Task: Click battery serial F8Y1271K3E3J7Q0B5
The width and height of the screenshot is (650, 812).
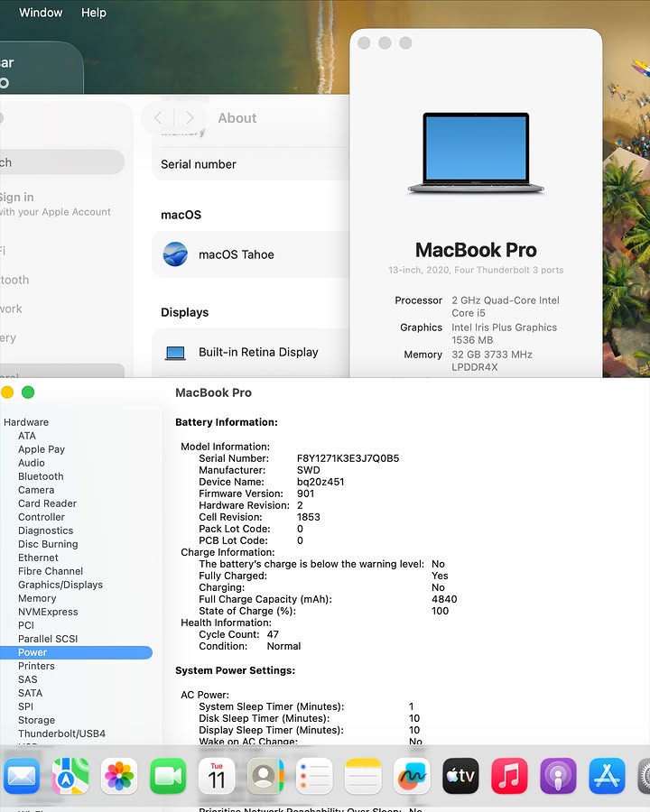Action: coord(348,458)
